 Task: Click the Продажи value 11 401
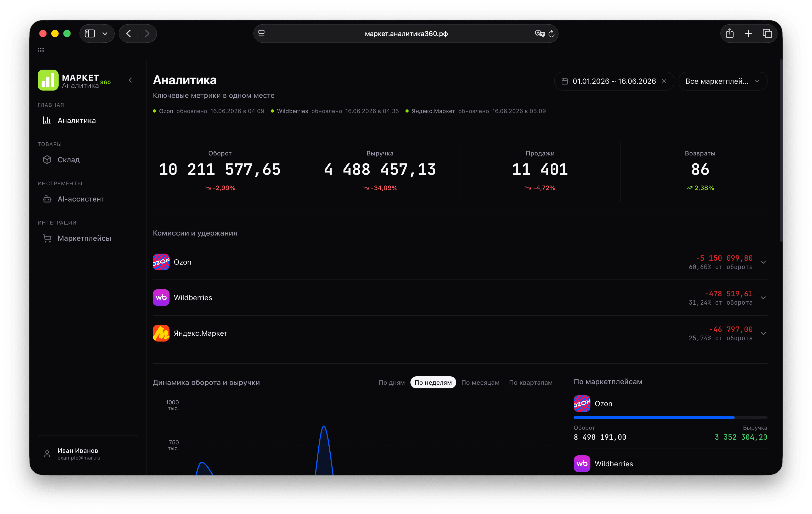coord(540,169)
